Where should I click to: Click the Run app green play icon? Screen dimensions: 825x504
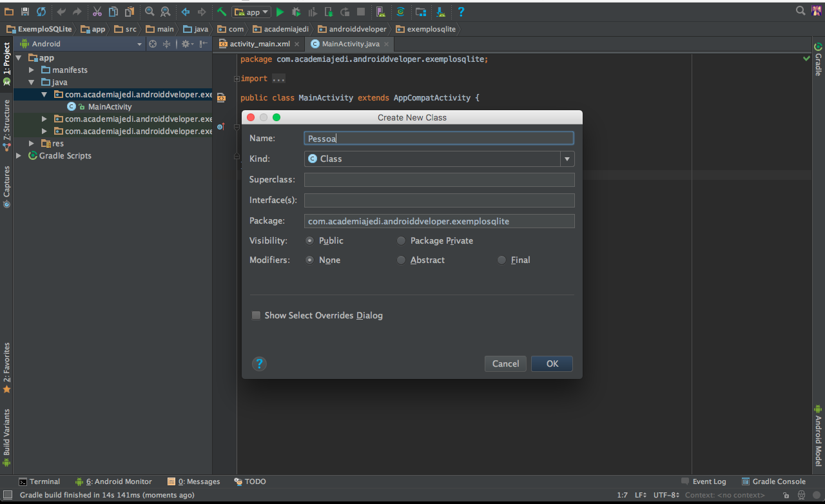click(x=280, y=12)
